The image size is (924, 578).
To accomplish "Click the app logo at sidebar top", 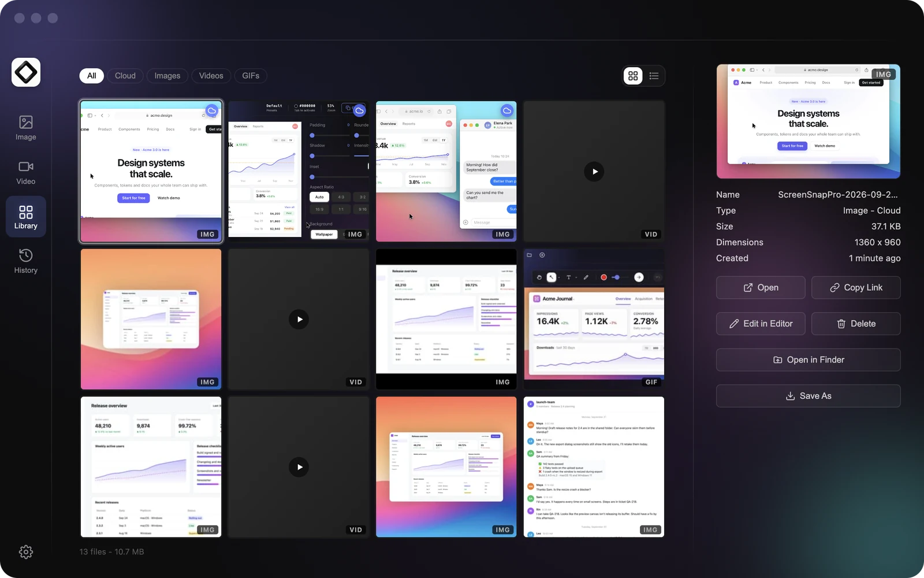I will click(26, 72).
